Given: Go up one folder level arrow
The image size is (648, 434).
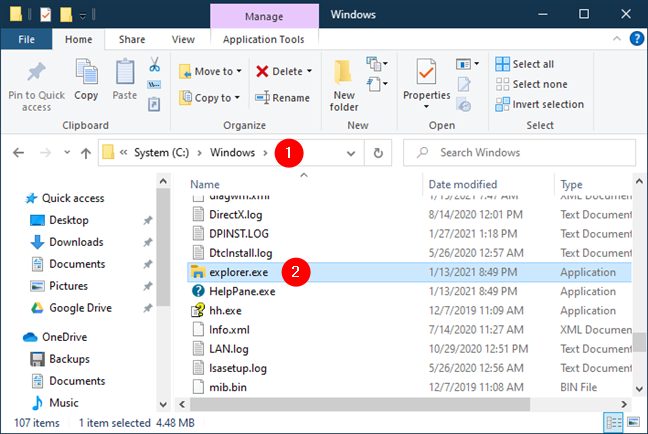Looking at the screenshot, I should point(86,153).
